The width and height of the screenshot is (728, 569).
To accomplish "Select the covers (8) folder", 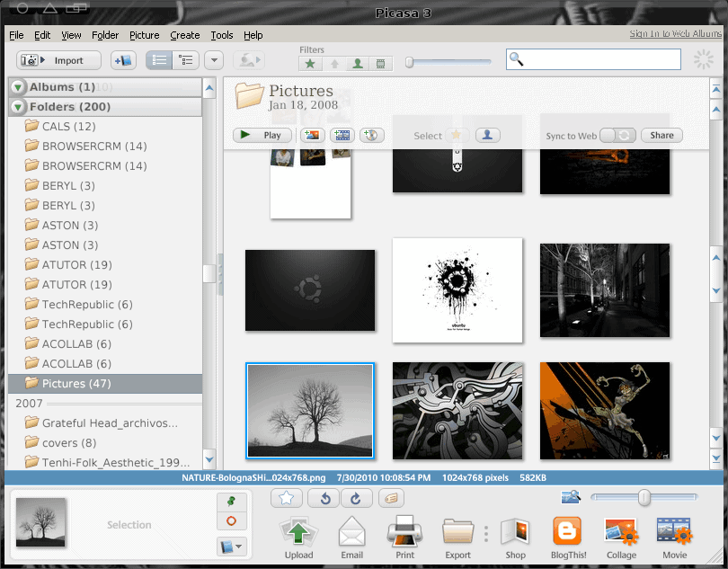I will (x=105, y=442).
